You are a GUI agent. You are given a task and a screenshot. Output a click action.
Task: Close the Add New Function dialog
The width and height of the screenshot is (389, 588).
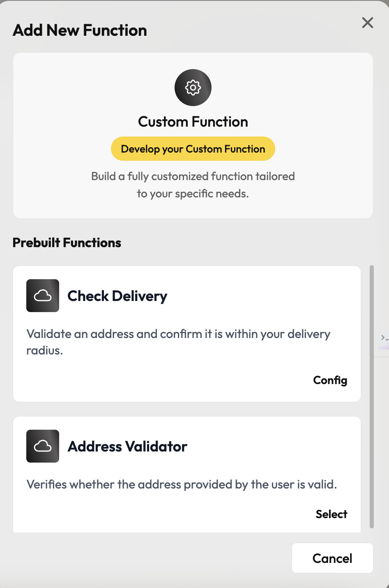point(368,23)
